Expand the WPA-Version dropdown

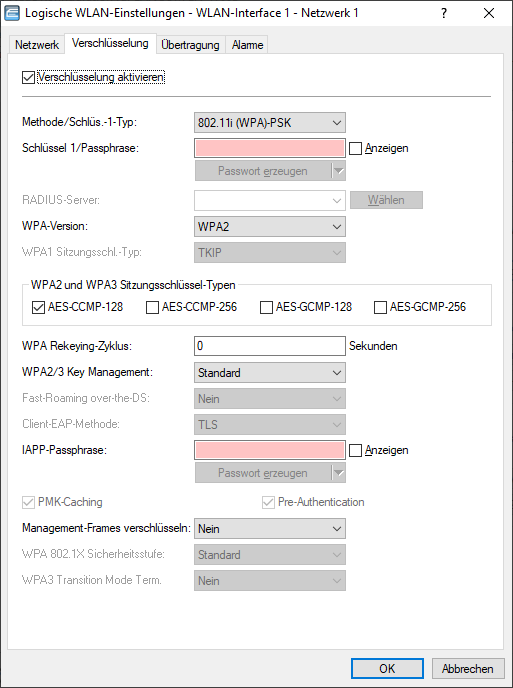[269, 227]
